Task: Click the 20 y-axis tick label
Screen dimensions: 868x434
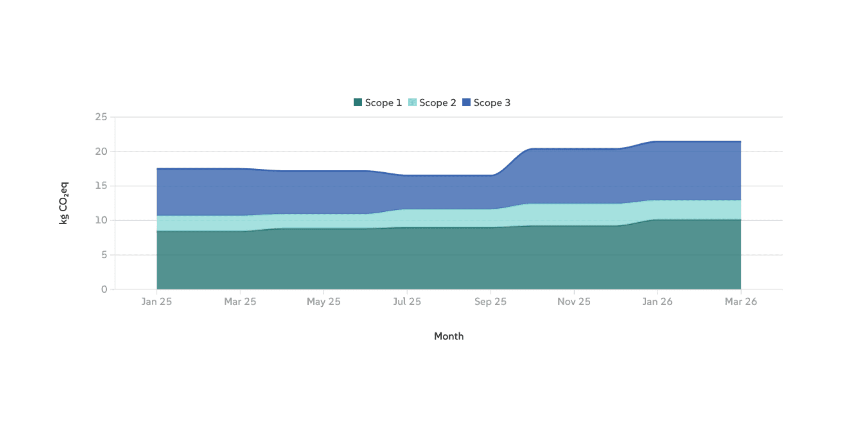Action: point(101,151)
